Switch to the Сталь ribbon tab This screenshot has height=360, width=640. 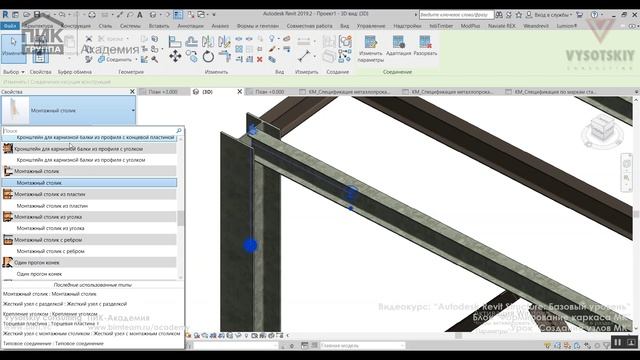tap(105, 26)
